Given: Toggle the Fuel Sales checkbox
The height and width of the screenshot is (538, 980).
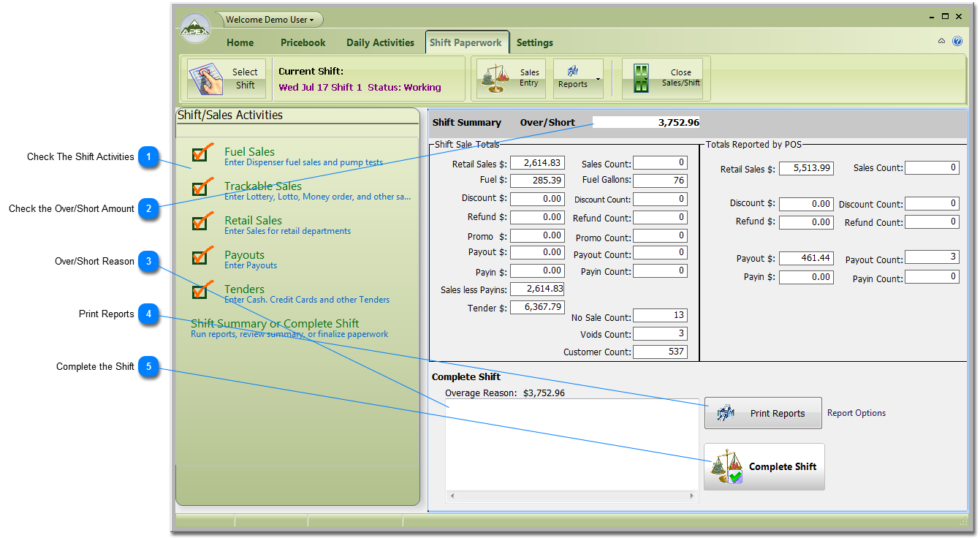Looking at the screenshot, I should (x=199, y=154).
